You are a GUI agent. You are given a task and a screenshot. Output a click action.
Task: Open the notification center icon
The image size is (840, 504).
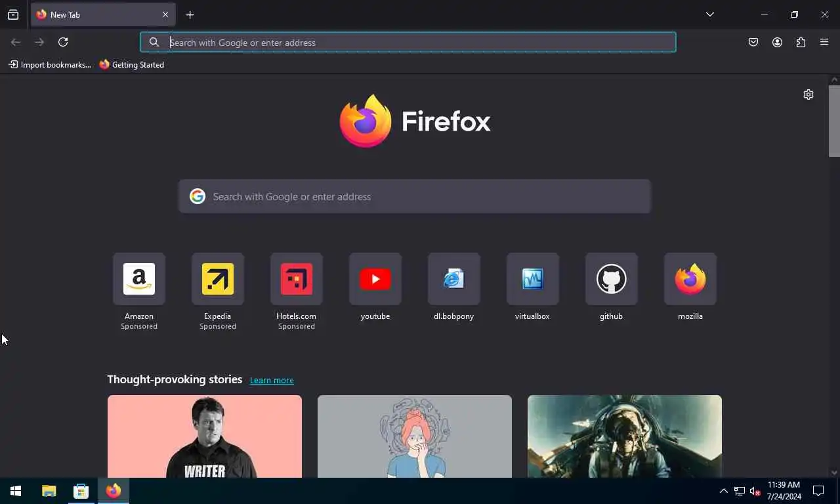point(818,491)
